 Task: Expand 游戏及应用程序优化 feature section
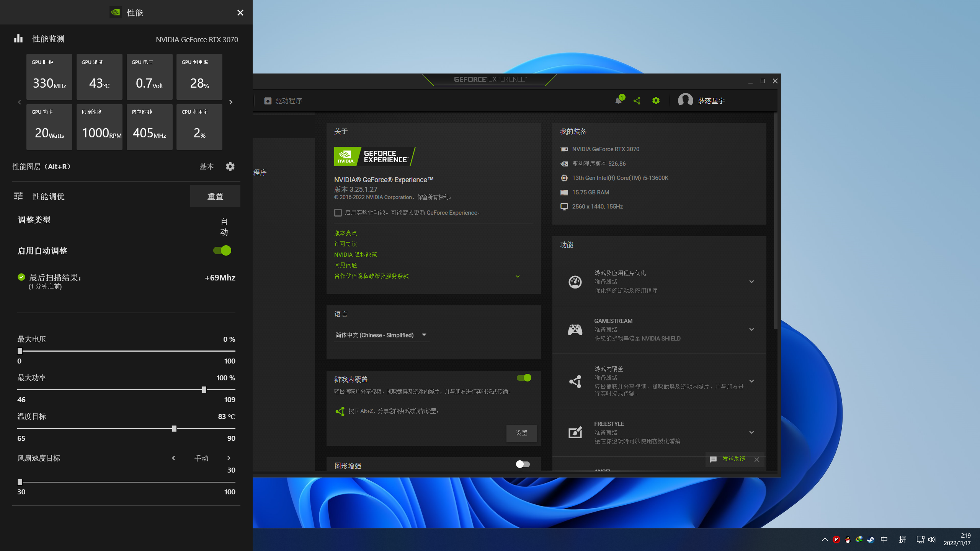[x=751, y=282]
